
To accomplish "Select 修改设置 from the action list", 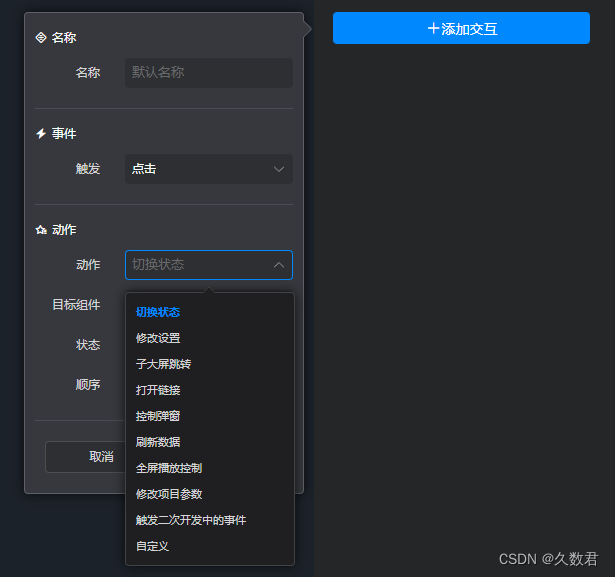I will 158,338.
